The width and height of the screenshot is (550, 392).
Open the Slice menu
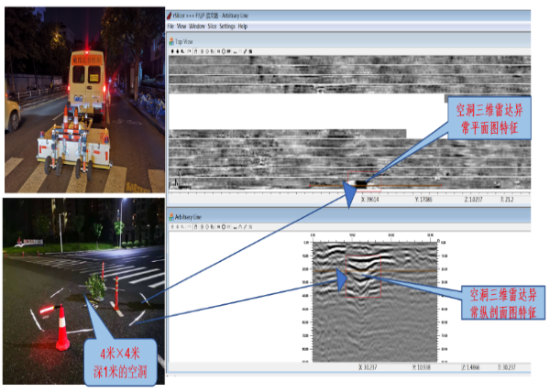click(x=213, y=27)
